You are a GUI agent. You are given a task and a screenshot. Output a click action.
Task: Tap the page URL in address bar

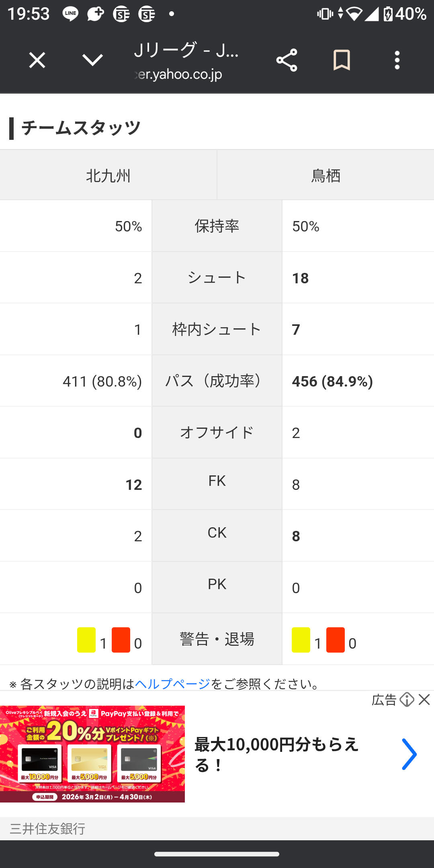(x=179, y=74)
